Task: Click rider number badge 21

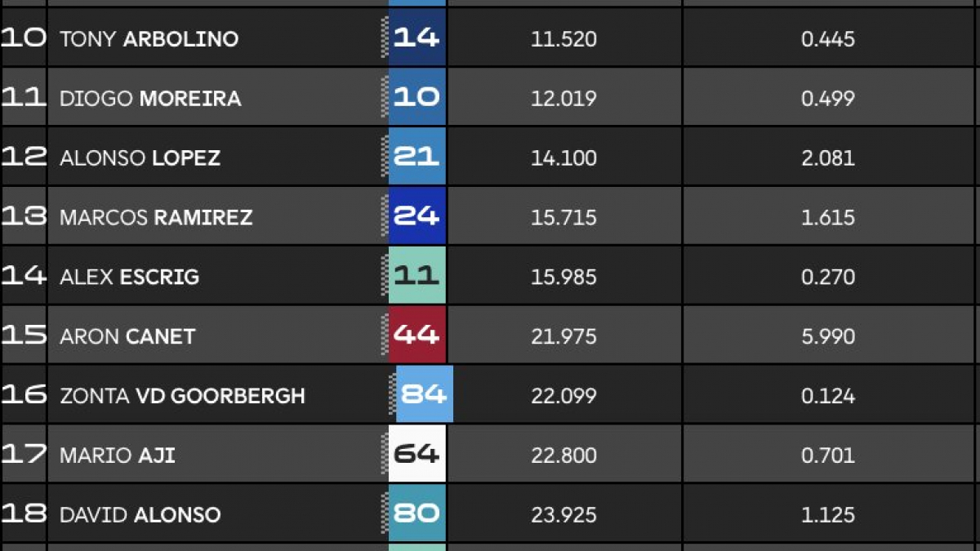Action: (x=416, y=157)
